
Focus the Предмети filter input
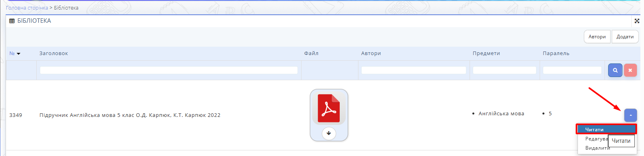click(x=505, y=70)
